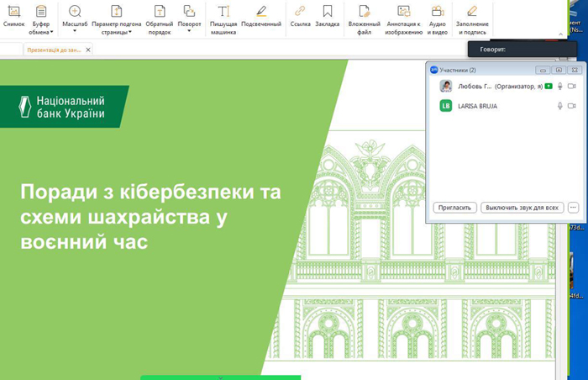Select the Снимок snapshot tool
This screenshot has width=588, height=380.
(x=13, y=16)
